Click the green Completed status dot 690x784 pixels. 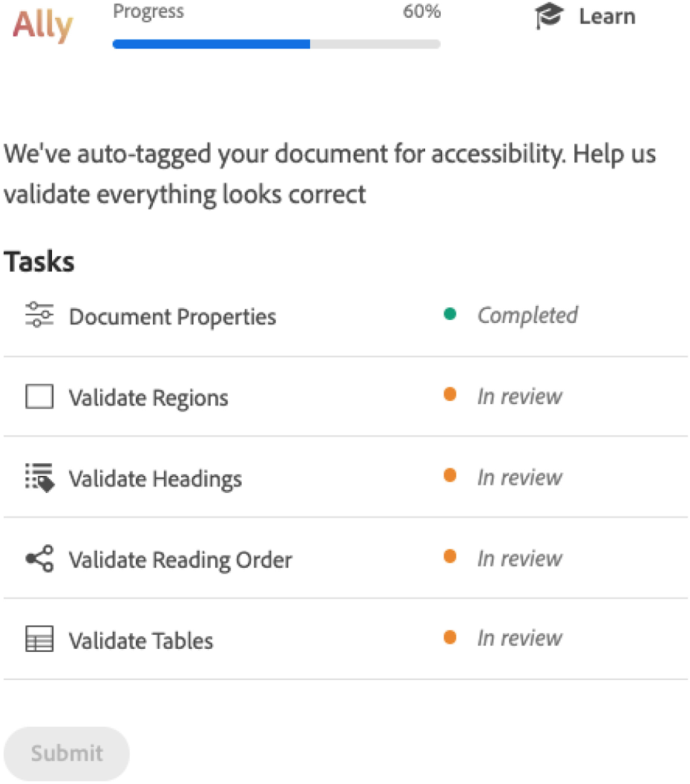(450, 313)
